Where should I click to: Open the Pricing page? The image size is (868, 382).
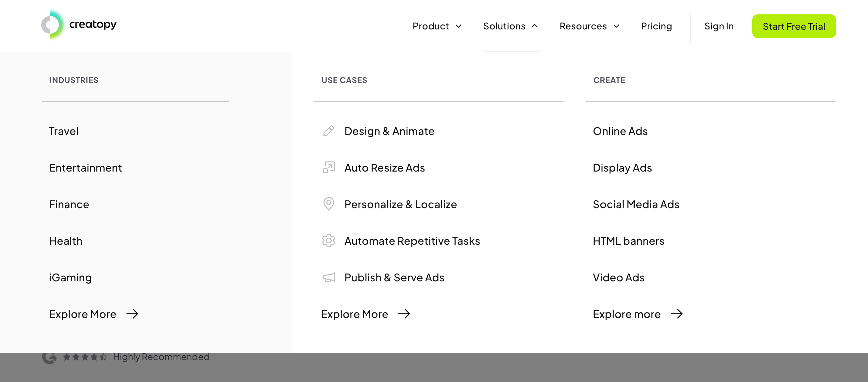tap(656, 26)
